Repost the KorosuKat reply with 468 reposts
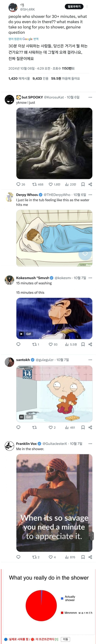This screenshot has height=644, width=96. pyautogui.click(x=38, y=184)
